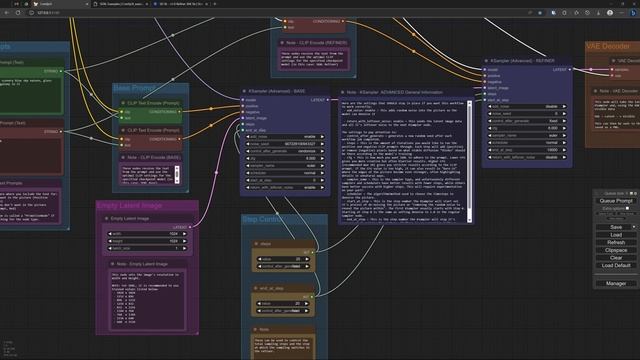Click the CONDITIONING output of green CLIP Text Encode

[179, 112]
